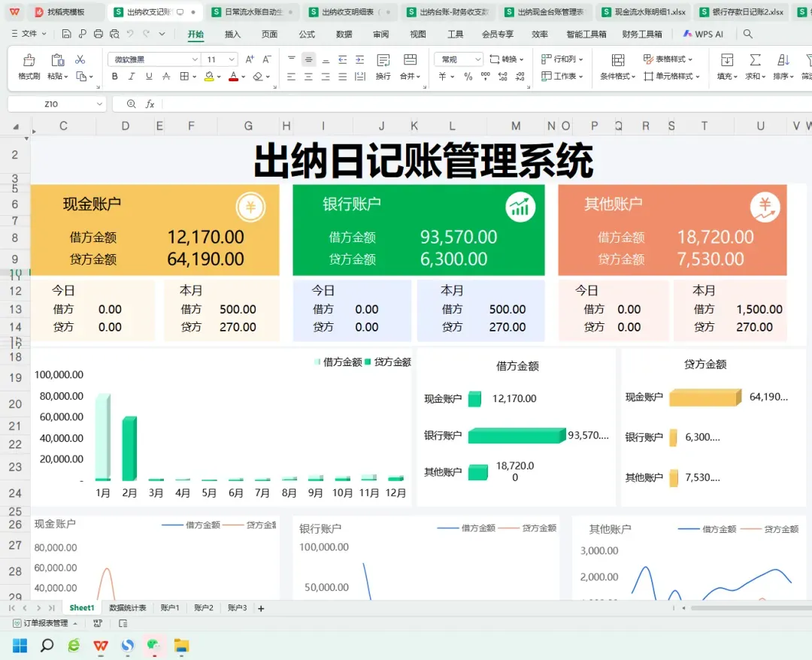Click the 订单报表管理 status bar button
This screenshot has height=660, width=812.
click(x=45, y=623)
